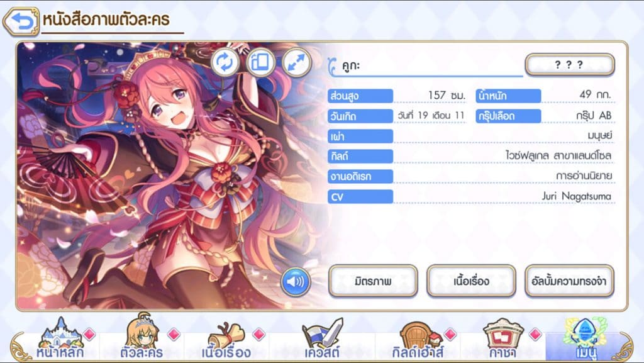Open the เควสต์ quest sword tab
The width and height of the screenshot is (644, 363).
coord(323,338)
